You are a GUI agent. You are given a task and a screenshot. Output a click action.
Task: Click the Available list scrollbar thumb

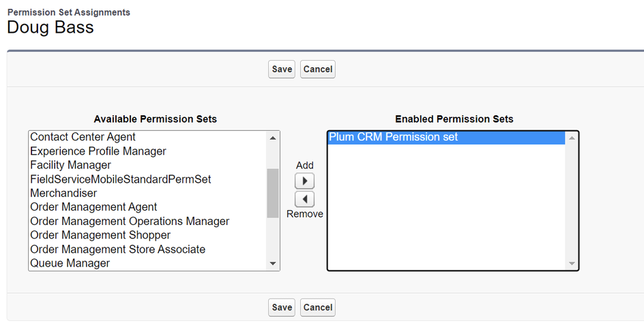tap(273, 193)
